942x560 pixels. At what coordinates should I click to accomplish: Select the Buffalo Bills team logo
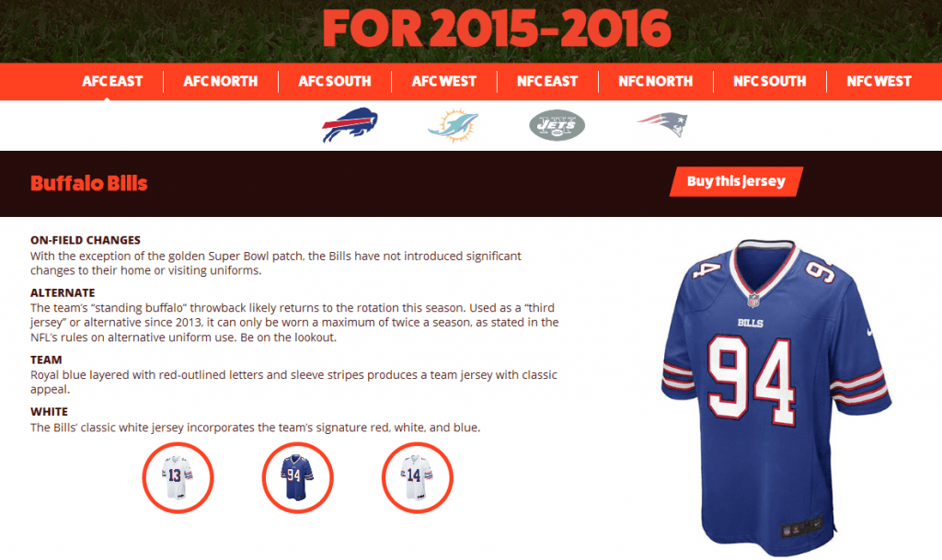tap(350, 125)
